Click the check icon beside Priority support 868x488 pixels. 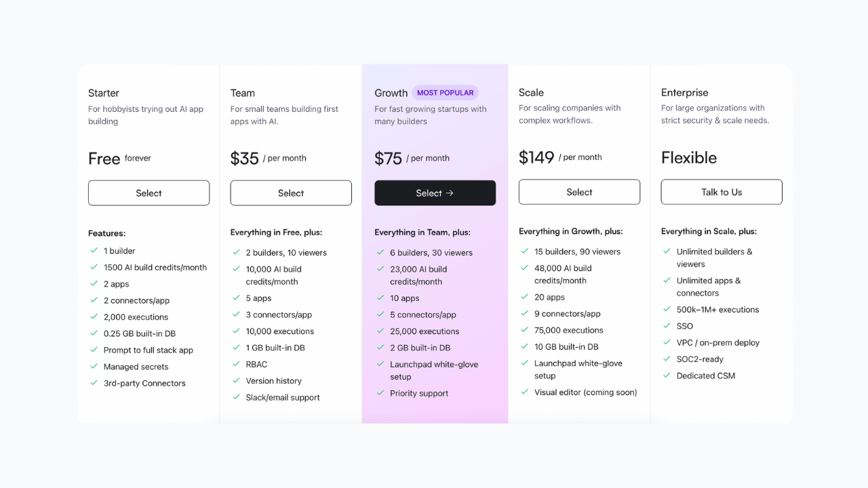(380, 393)
